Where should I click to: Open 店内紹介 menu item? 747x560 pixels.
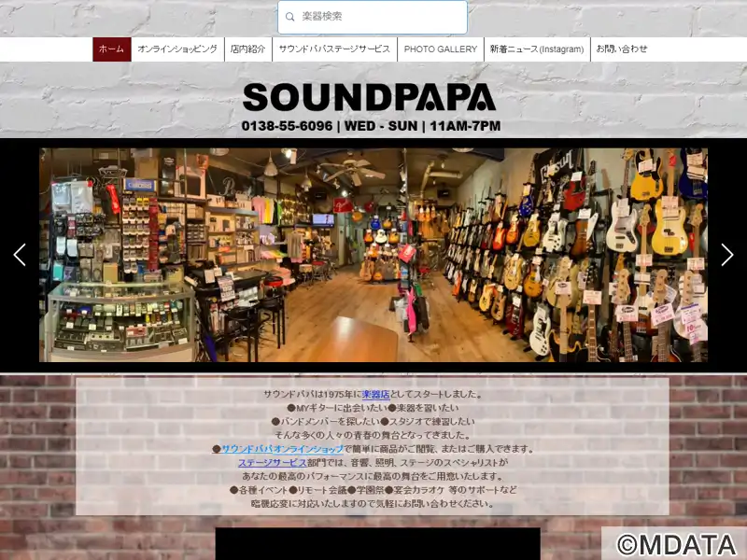pos(247,49)
